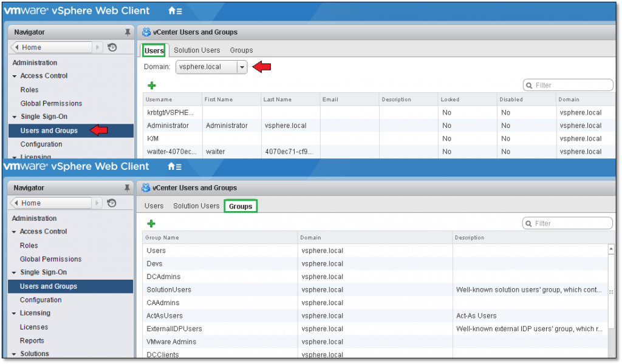This screenshot has height=364, width=622.
Task: Open Reports in the Groups-view Navigator
Action: 32,340
